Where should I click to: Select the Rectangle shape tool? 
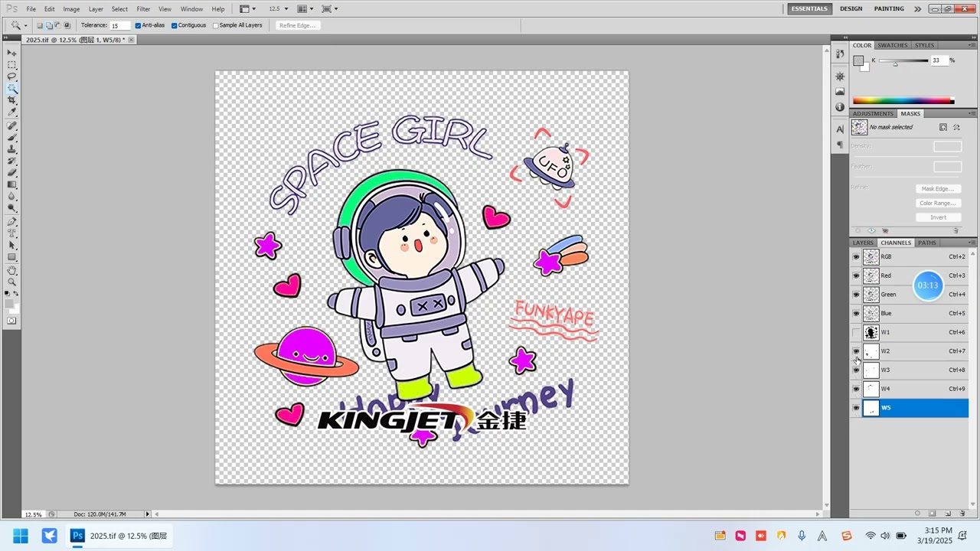coord(11,257)
